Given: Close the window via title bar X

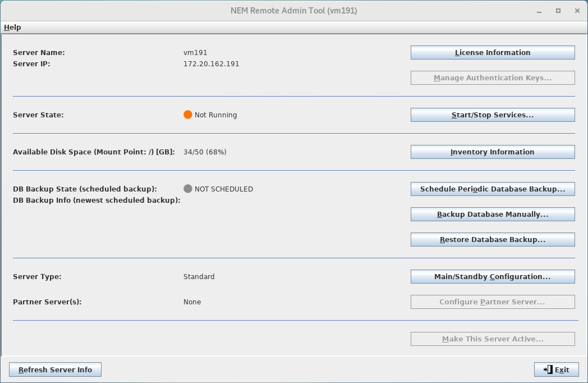Looking at the screenshot, I should [576, 11].
